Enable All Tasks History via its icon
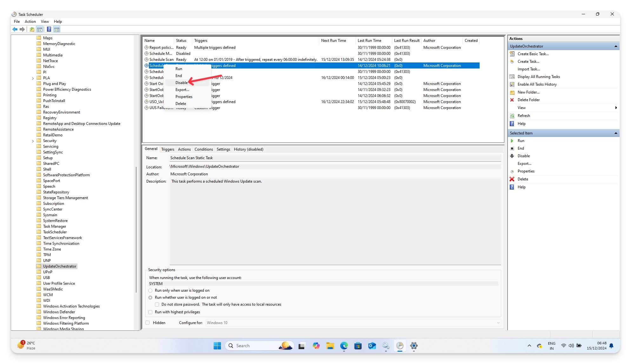The image size is (631, 364). (x=512, y=84)
